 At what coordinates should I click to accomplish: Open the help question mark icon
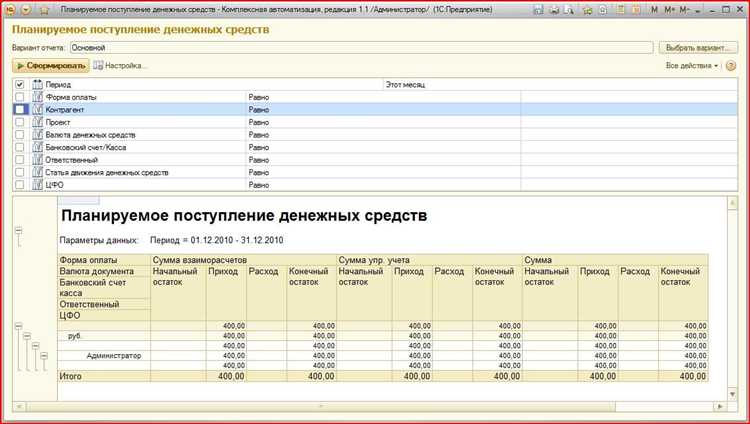pos(731,66)
